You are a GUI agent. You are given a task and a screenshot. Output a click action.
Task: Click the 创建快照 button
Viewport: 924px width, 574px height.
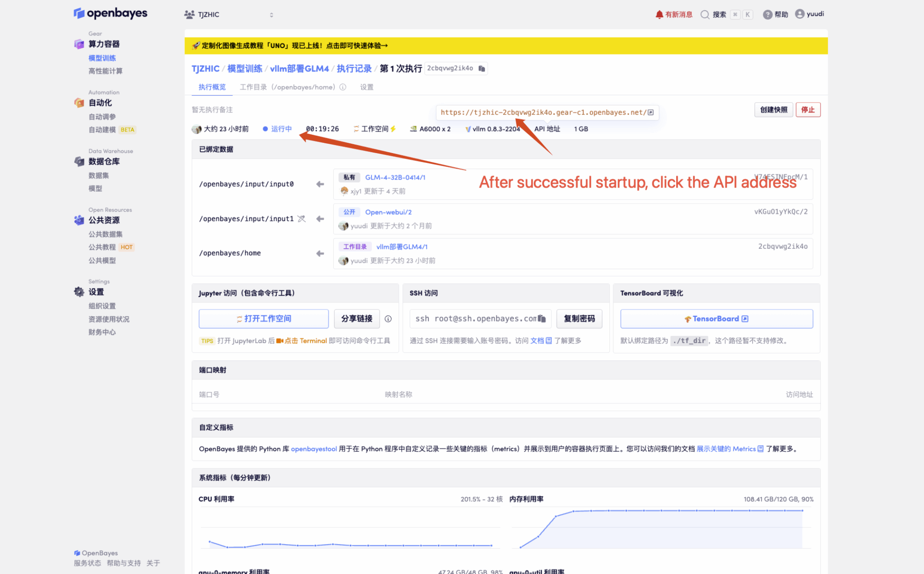pos(773,110)
